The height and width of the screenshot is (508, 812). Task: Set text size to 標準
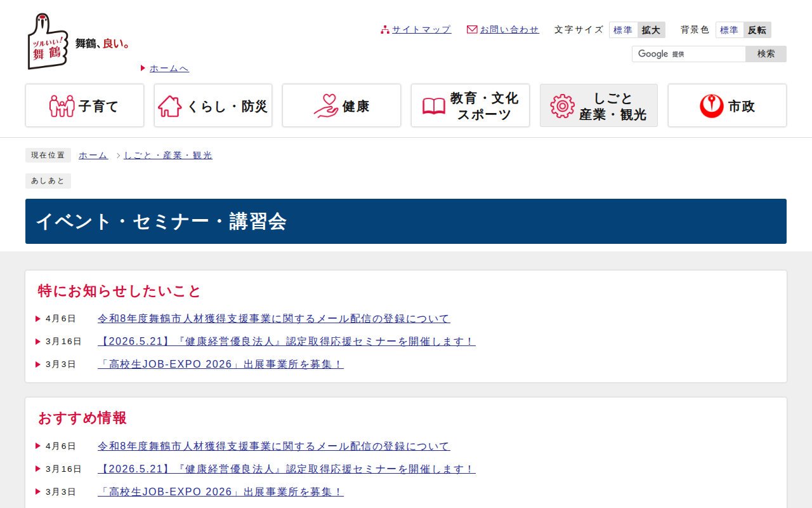click(x=624, y=30)
